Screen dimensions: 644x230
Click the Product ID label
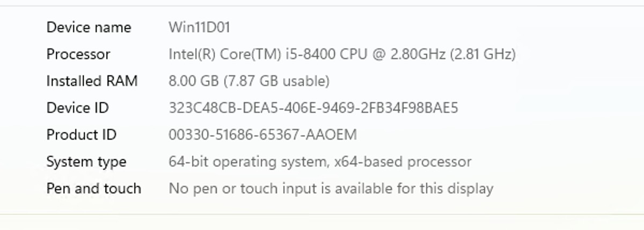pyautogui.click(x=81, y=135)
